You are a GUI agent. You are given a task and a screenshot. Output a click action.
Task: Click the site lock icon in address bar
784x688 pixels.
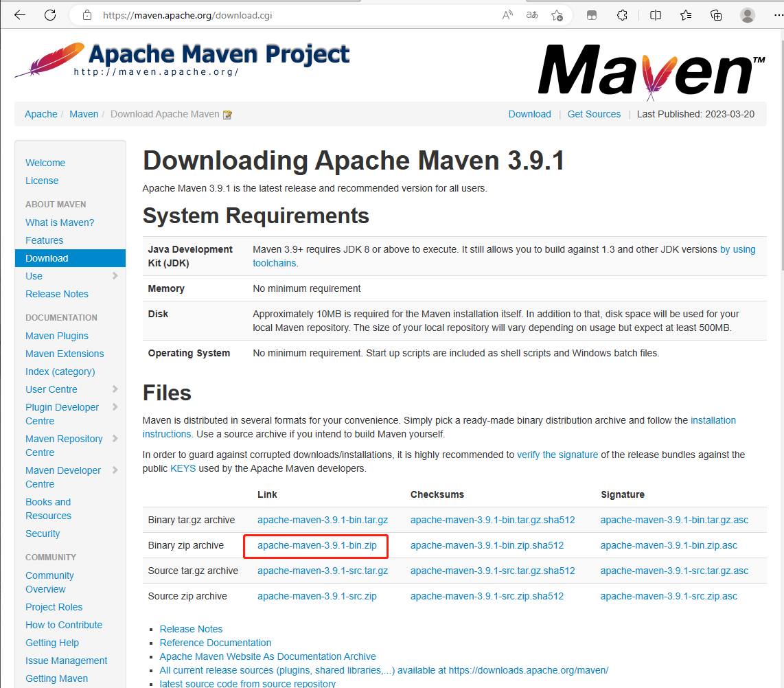(x=87, y=15)
